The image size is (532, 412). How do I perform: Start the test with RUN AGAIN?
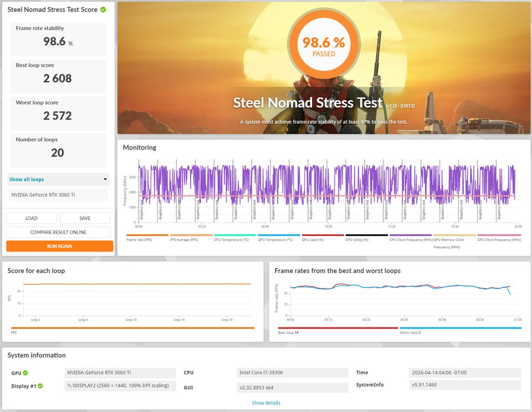click(x=59, y=246)
